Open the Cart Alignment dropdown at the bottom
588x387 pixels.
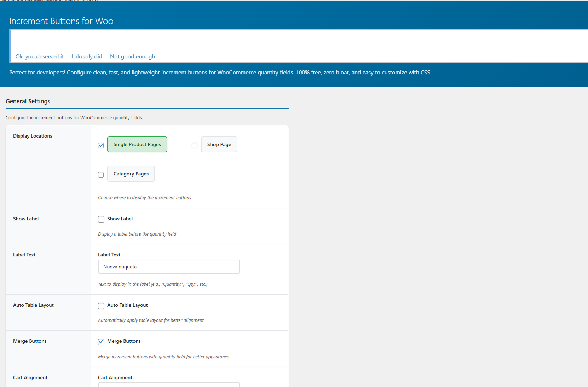tap(169, 385)
